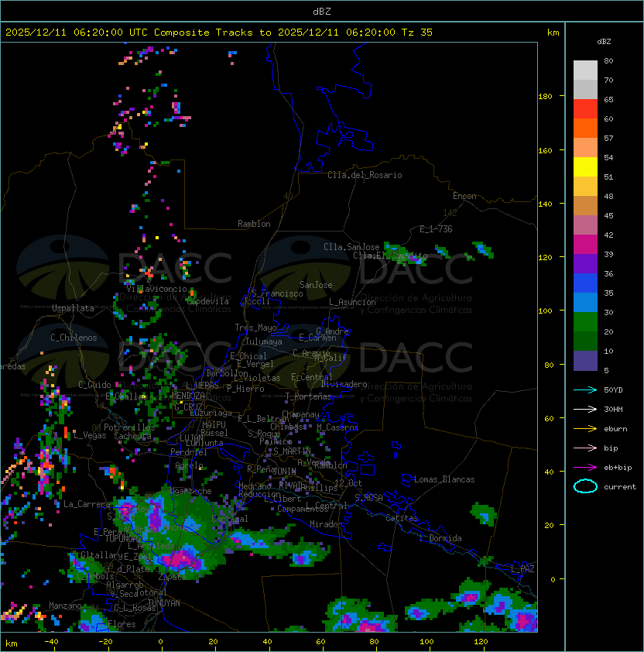The height and width of the screenshot is (652, 644).
Task: Pick the slate 5-10 dBZ swatch at the scale bottom
Action: pyautogui.click(x=585, y=361)
